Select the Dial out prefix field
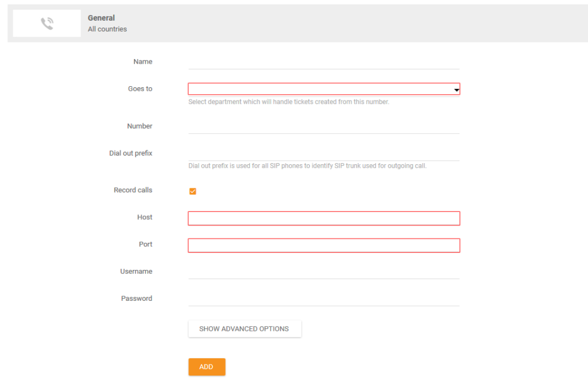Screen dimensions: 588x387 tap(322, 156)
